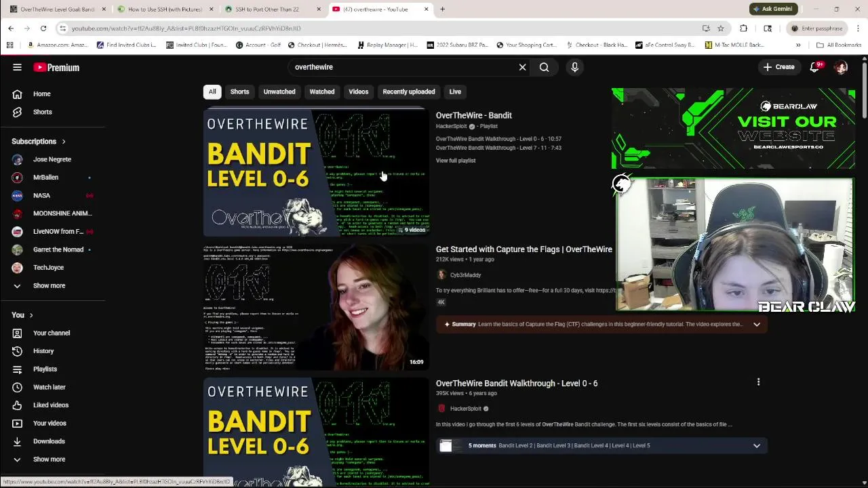Start voice search with microphone icon
Viewport: 868px width, 488px height.
(574, 67)
